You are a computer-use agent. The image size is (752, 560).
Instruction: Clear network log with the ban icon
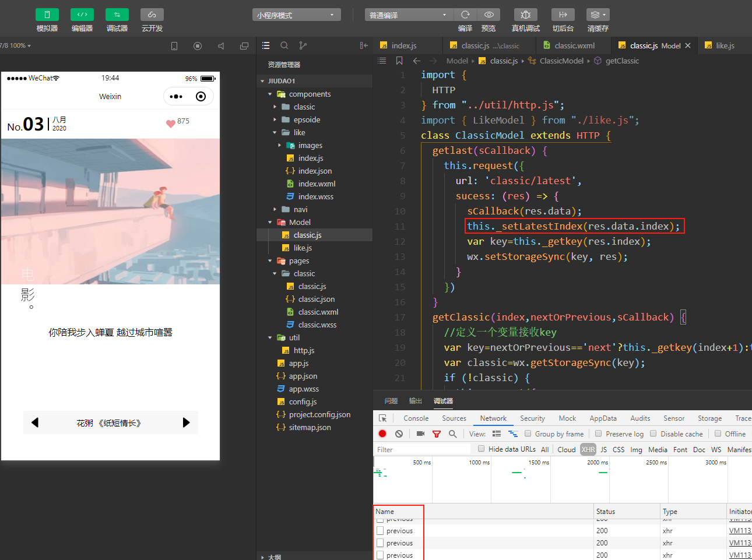point(399,434)
